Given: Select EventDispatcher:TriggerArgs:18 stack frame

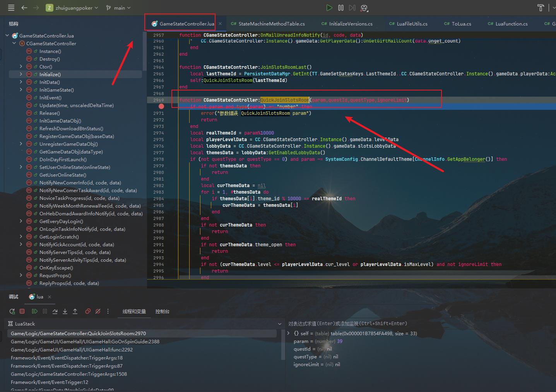Looking at the screenshot, I should pyautogui.click(x=67, y=358).
